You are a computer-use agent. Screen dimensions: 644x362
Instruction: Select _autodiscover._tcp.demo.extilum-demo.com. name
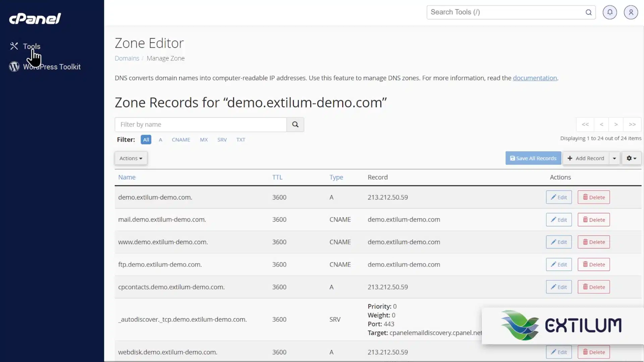[x=182, y=319]
